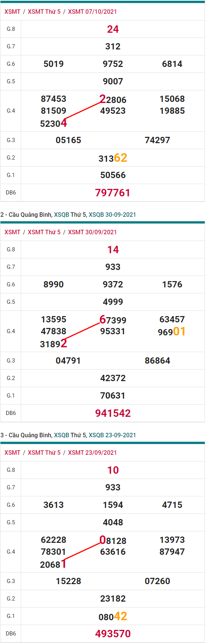This screenshot has height=644, width=206.
Task: Open the XSQB 30-09-2021 link
Action: click(x=112, y=215)
